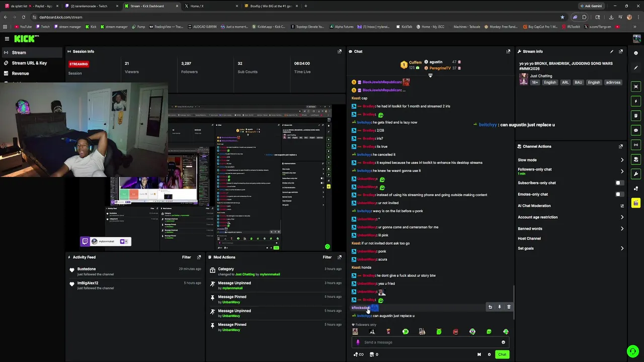
Task: Click the adinross stream tag
Action: coord(613,82)
